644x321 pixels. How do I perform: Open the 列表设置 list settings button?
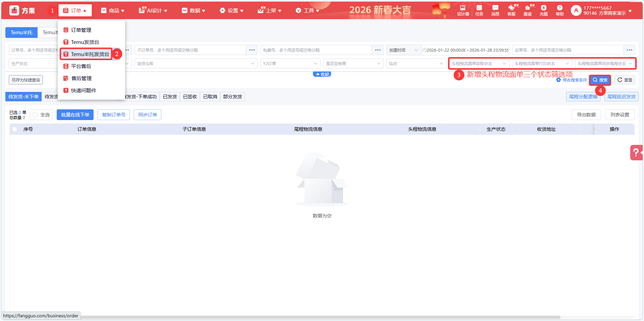click(x=620, y=115)
